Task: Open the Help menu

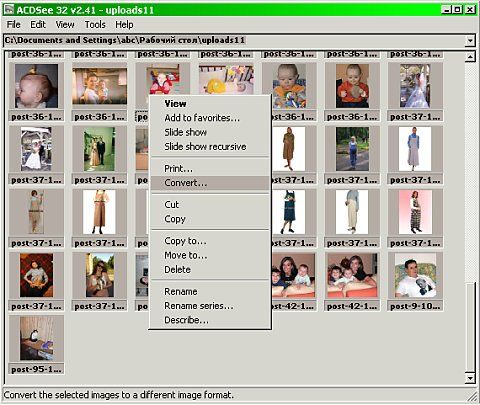Action: pos(124,25)
